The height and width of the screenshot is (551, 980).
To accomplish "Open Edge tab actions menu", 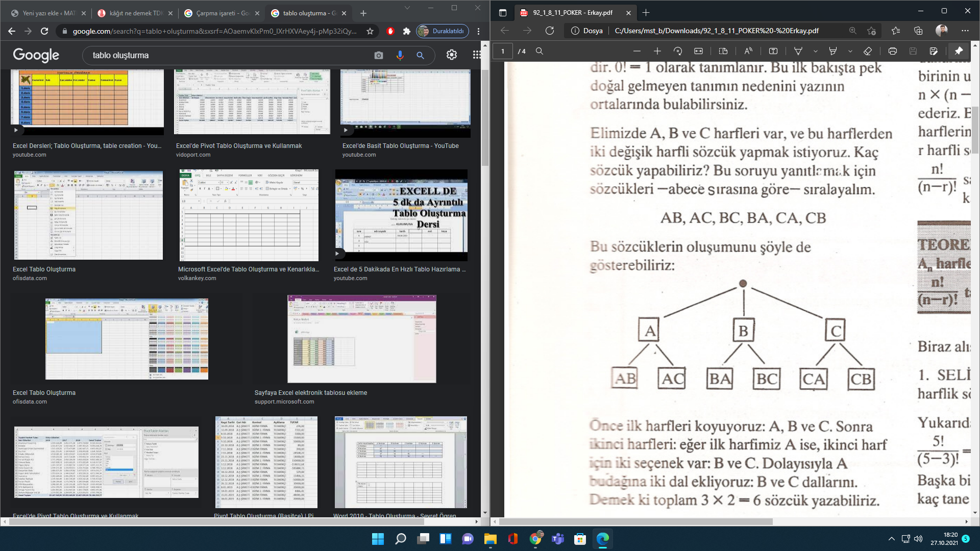I will click(502, 13).
